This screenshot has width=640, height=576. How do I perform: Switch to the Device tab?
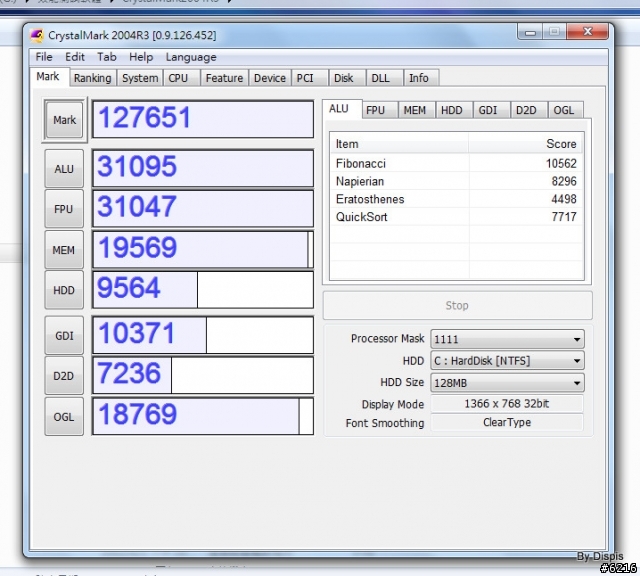[270, 78]
